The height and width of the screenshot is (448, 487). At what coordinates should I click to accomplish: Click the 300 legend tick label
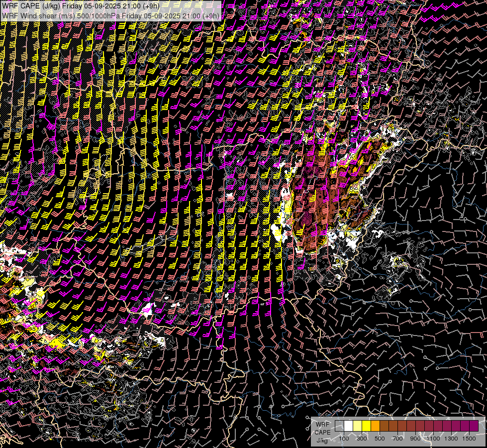click(362, 439)
